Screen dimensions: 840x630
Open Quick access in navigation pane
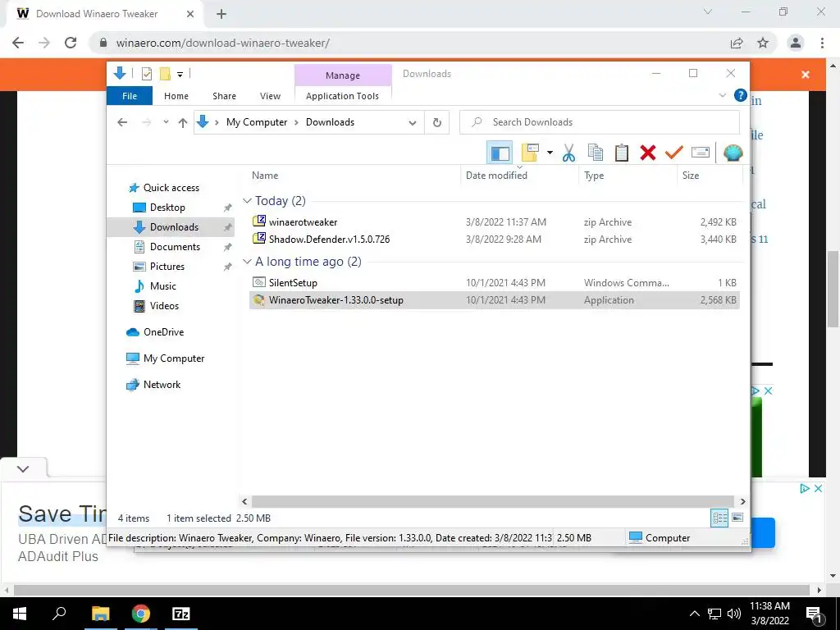click(171, 188)
